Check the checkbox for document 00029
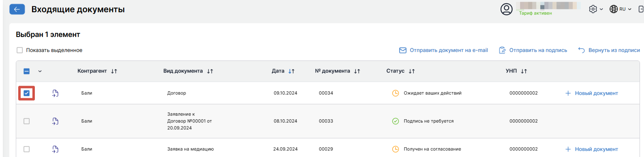This screenshot has height=157, width=644. (x=27, y=149)
